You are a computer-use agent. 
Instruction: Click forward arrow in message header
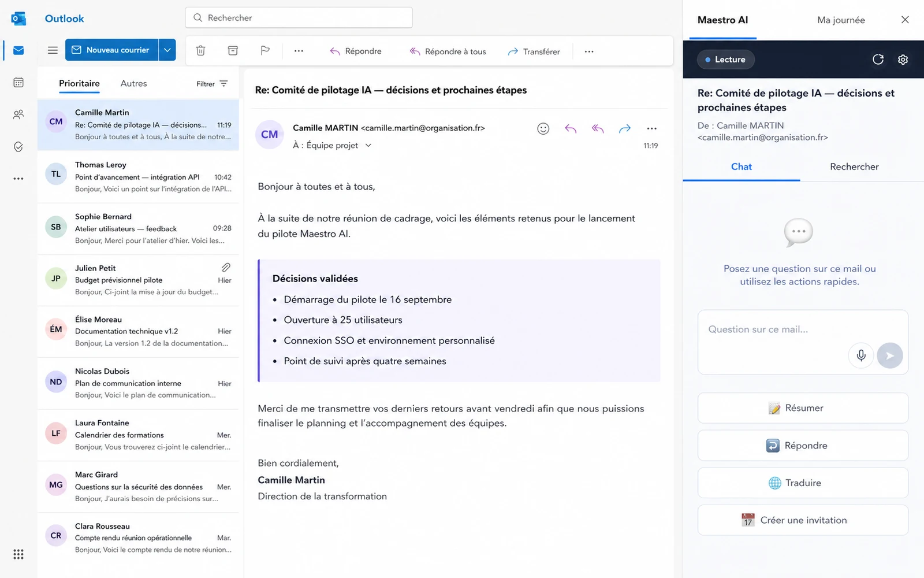(625, 128)
